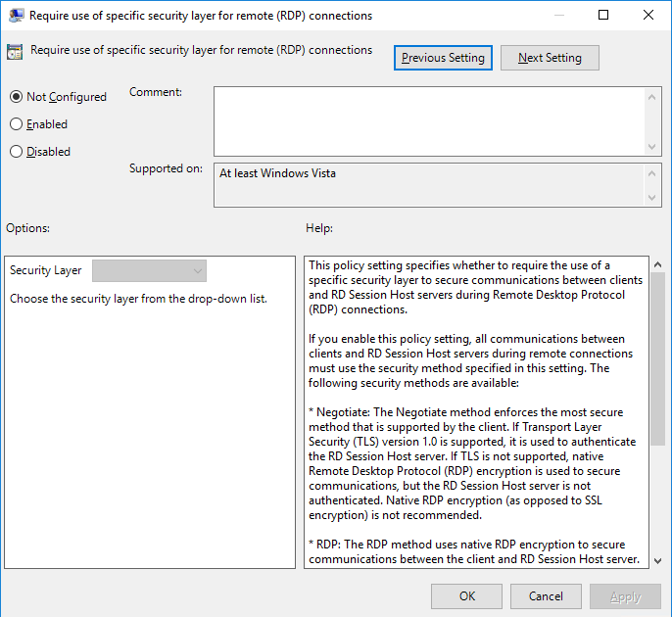Click inside the Comment text box

pos(429,119)
